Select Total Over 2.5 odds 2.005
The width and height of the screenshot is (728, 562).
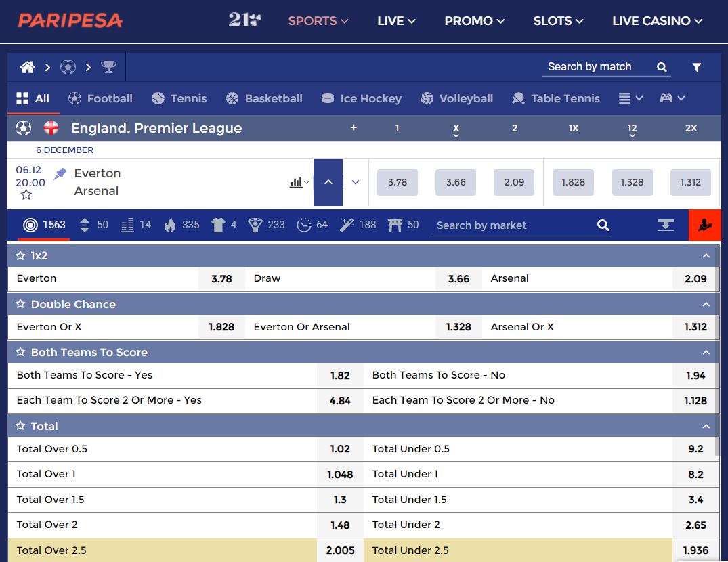[x=340, y=550]
